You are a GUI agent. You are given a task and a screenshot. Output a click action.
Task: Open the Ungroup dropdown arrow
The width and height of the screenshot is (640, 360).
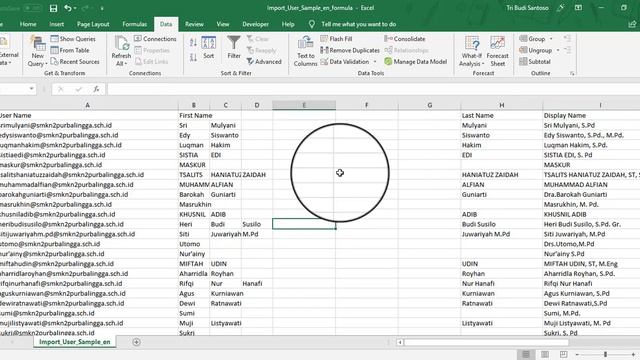[x=558, y=50]
